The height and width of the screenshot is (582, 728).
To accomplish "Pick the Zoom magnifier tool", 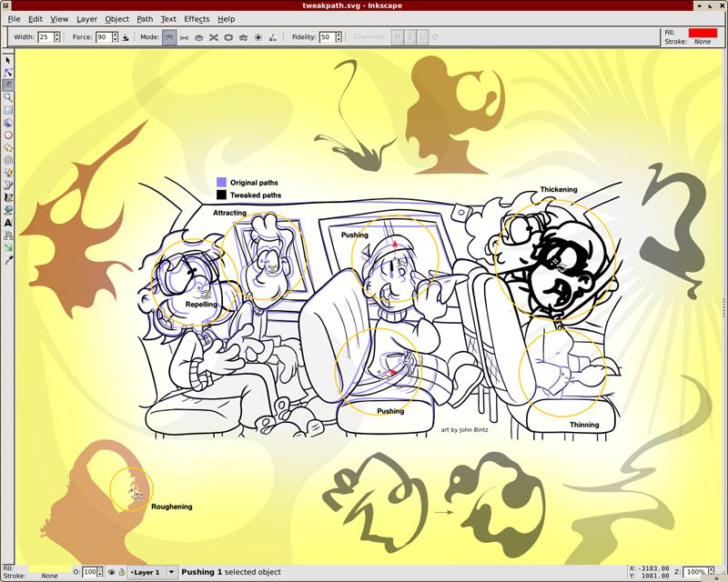I will click(8, 96).
